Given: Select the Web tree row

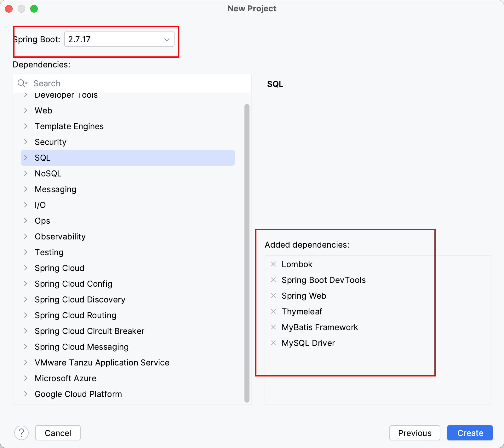Looking at the screenshot, I should [128, 111].
